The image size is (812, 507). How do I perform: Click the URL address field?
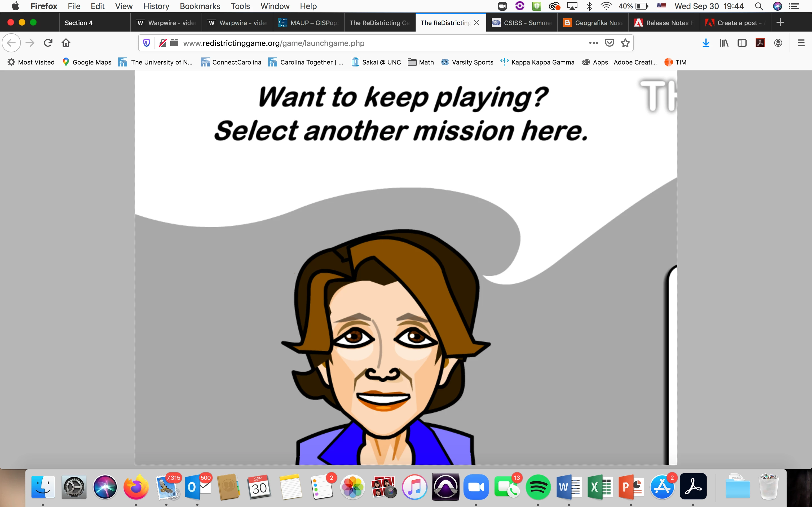tap(369, 43)
